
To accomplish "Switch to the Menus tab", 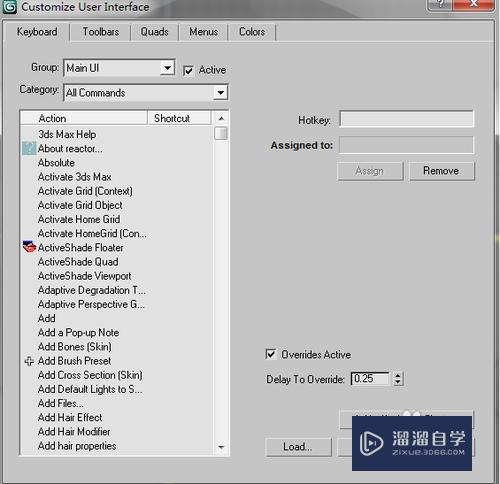I will 203,32.
